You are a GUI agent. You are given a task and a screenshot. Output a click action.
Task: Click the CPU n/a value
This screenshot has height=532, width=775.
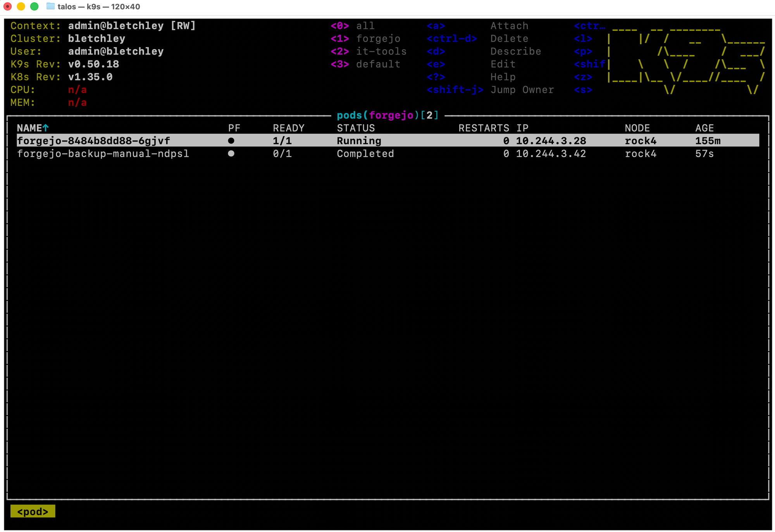77,89
